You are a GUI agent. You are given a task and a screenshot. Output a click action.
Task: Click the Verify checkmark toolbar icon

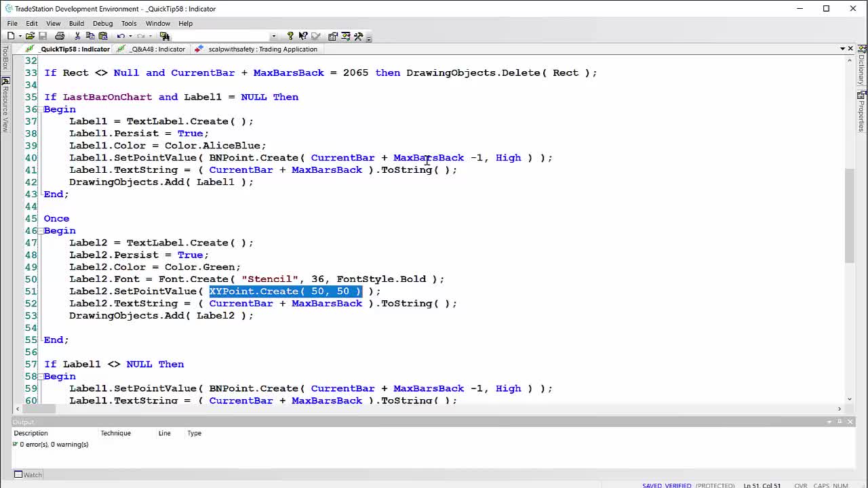[315, 36]
